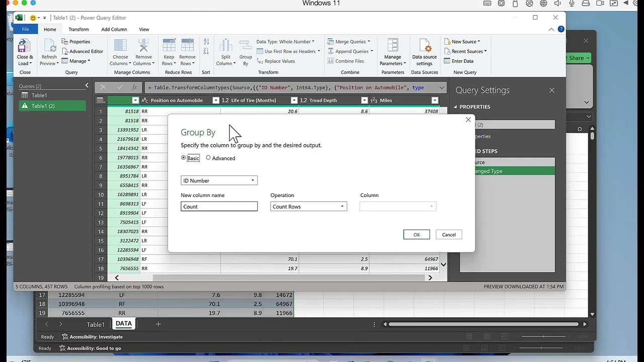The width and height of the screenshot is (644, 362).
Task: Switch to the DATA sheet tab in Excel
Action: click(x=124, y=324)
